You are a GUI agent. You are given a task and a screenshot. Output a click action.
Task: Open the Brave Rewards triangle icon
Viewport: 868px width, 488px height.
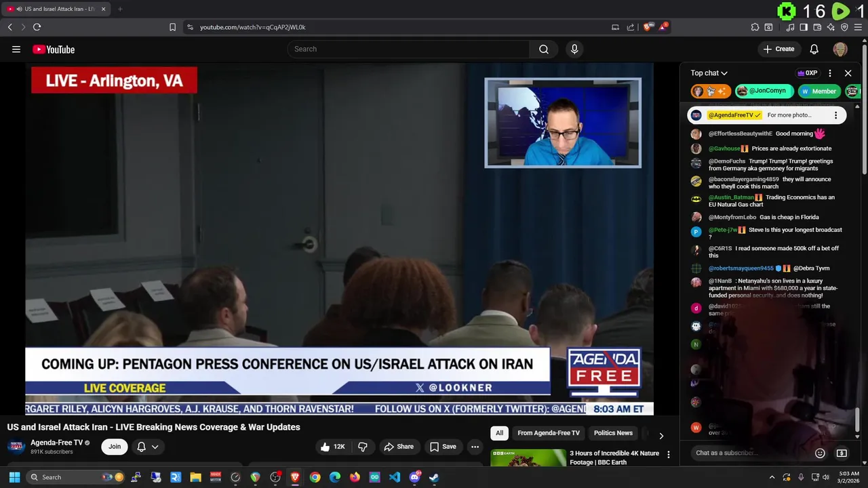[x=663, y=27]
